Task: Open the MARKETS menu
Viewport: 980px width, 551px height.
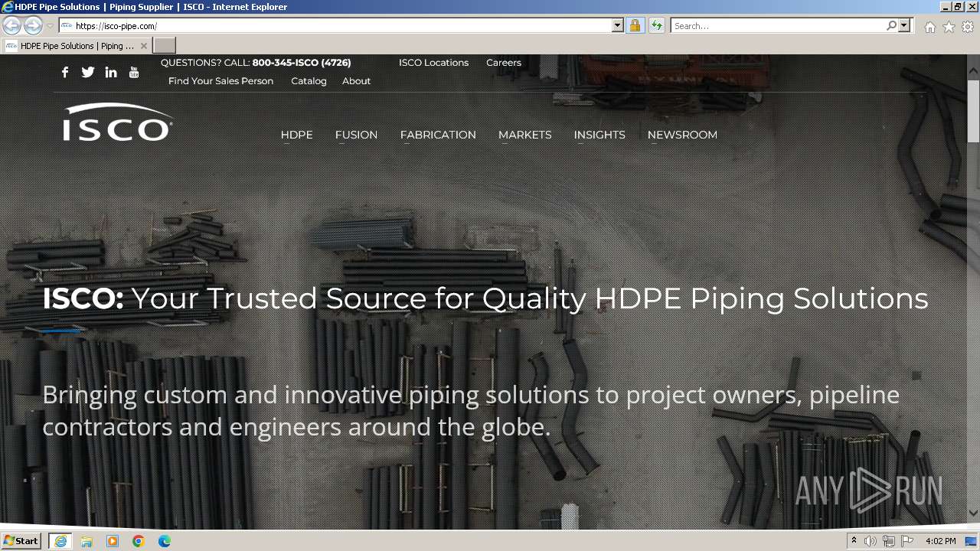Action: point(525,135)
